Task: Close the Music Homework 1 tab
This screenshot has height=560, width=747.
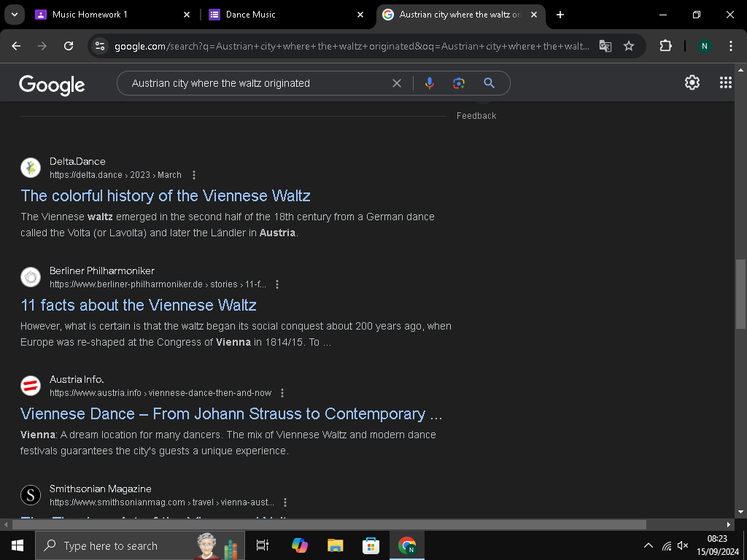Action: click(x=187, y=15)
